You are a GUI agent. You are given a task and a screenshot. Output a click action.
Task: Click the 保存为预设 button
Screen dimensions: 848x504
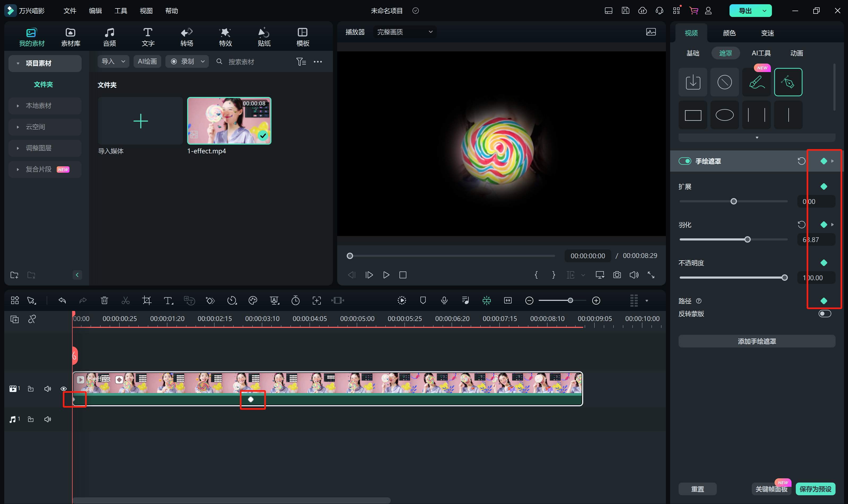pos(815,489)
